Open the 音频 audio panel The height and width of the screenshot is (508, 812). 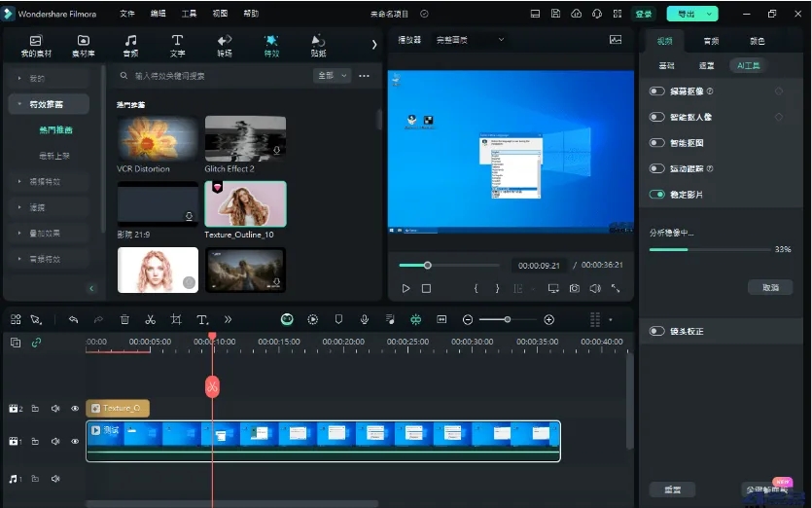[x=130, y=46]
